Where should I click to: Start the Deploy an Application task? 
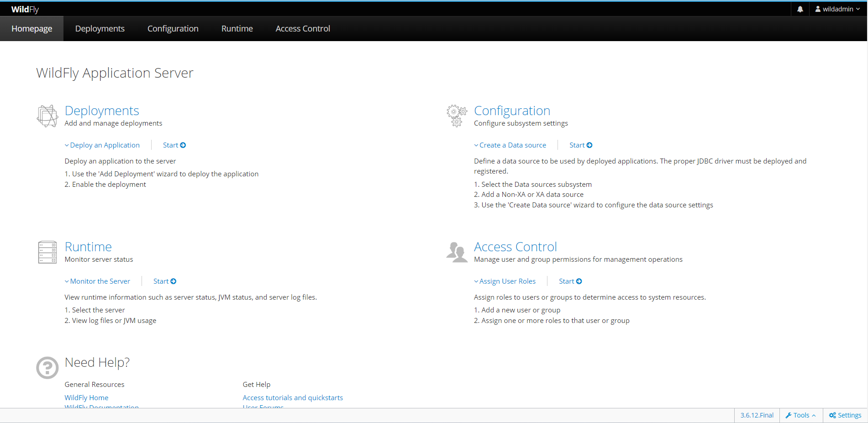click(174, 145)
